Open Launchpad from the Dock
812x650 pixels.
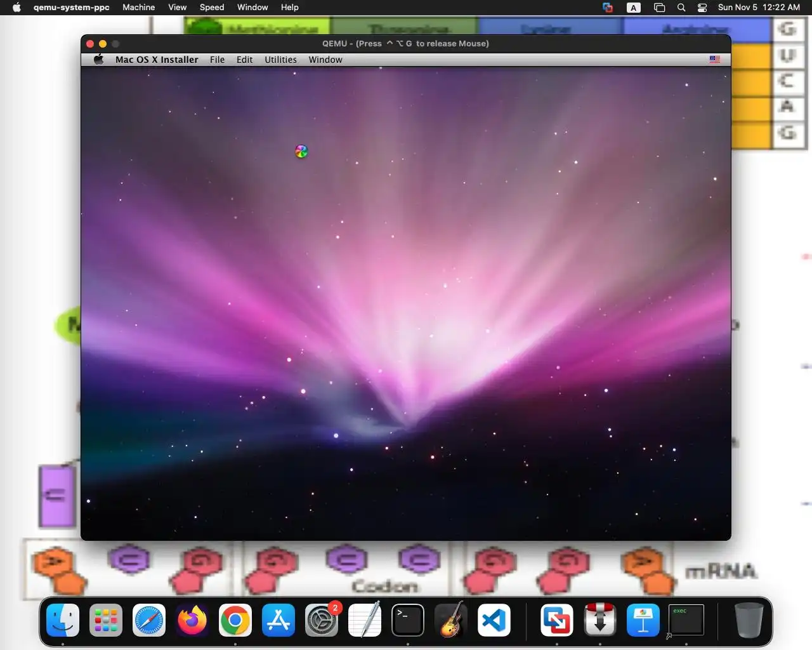(x=106, y=620)
